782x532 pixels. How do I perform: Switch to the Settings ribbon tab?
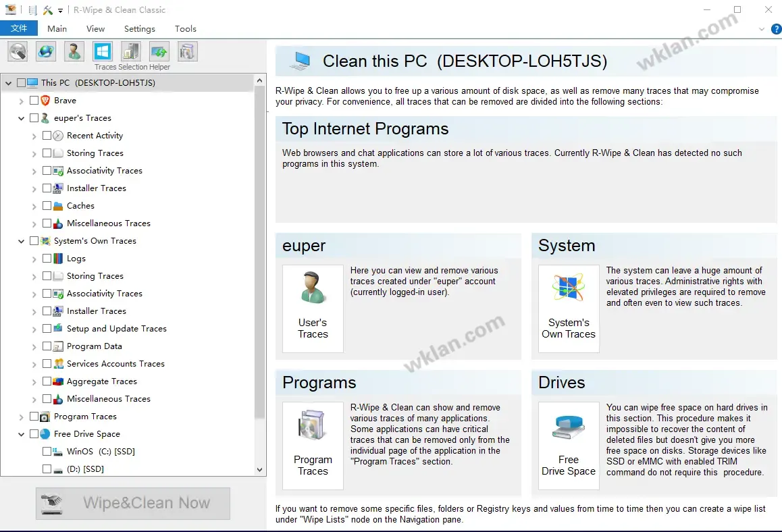140,28
